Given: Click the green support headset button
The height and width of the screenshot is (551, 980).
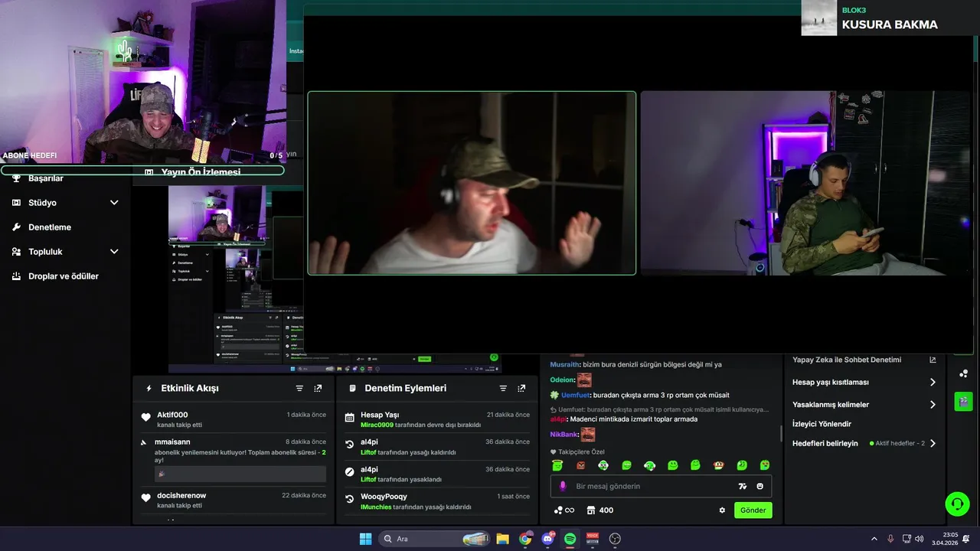Looking at the screenshot, I should (x=957, y=504).
